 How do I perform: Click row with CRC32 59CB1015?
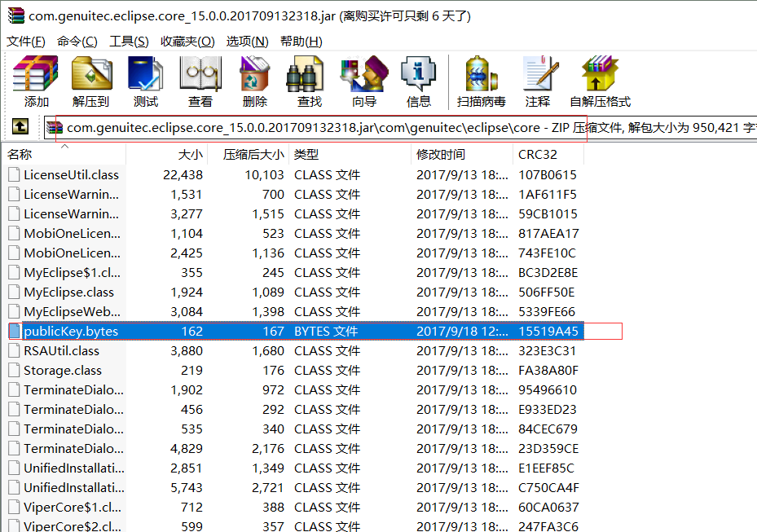[293, 214]
